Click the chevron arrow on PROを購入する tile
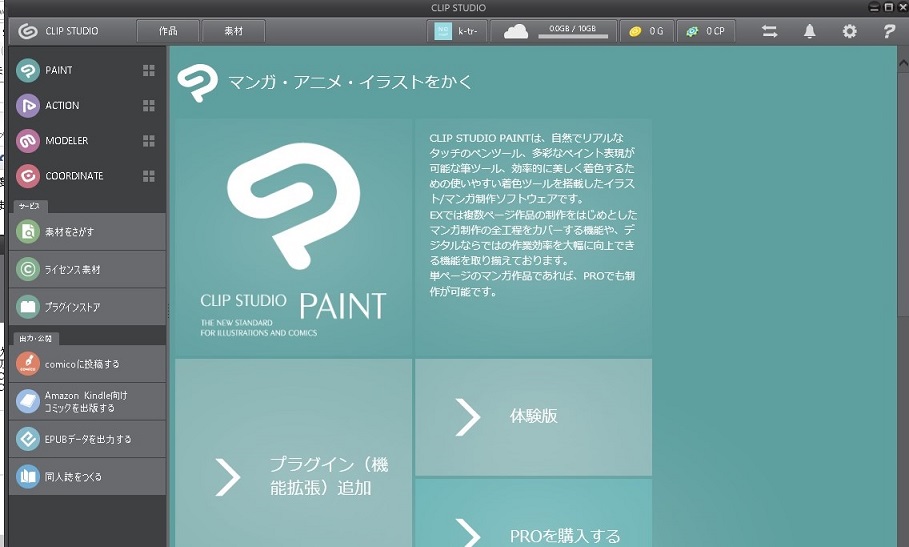This screenshot has height=547, width=909. click(468, 533)
